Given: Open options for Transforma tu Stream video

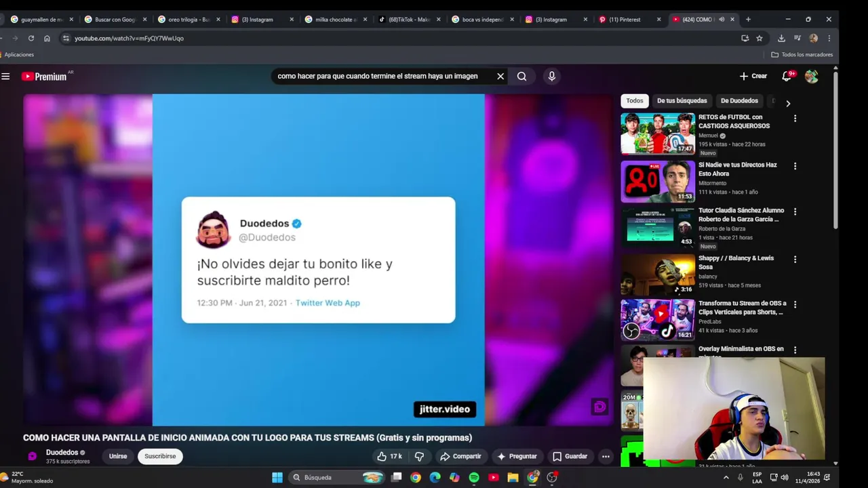Looking at the screenshot, I should click(795, 305).
